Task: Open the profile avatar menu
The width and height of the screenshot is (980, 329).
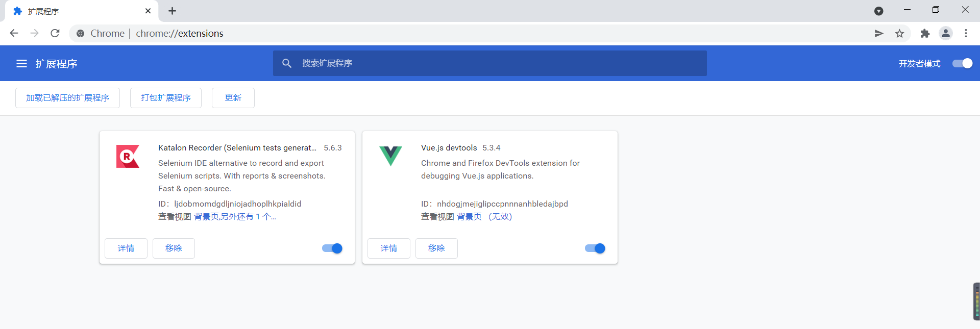Action: tap(946, 33)
